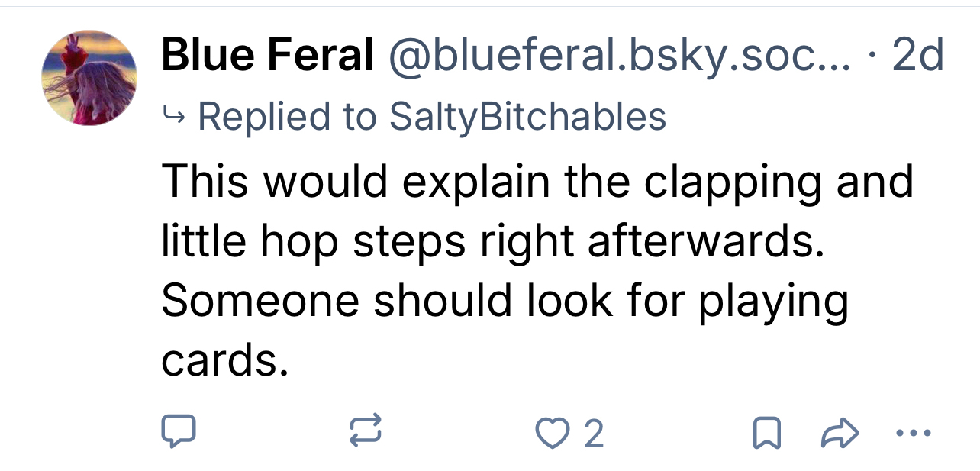Open the SaltyBitchables profile link
Viewport: 980px width, 471px height.
527,116
